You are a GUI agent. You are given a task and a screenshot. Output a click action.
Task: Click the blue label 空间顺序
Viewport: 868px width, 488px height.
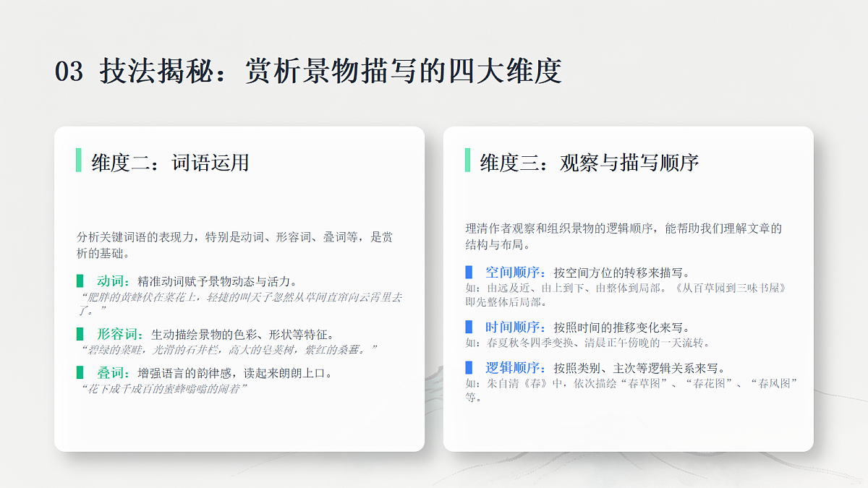click(515, 273)
